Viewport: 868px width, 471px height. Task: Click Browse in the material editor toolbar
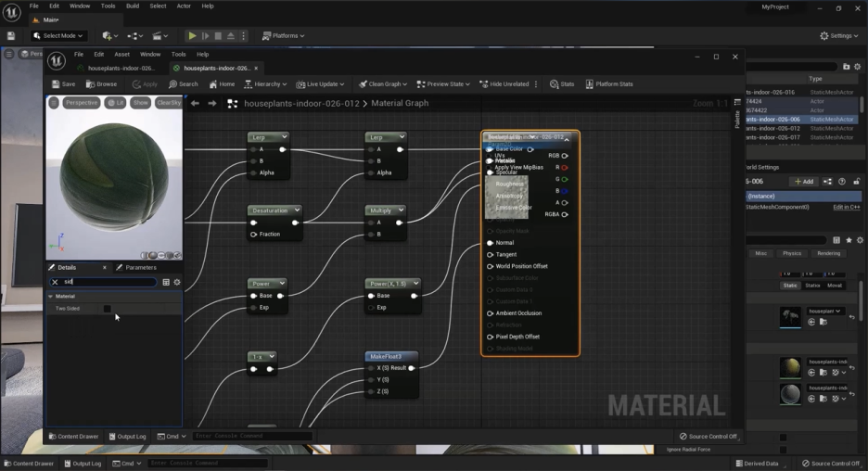coord(101,84)
